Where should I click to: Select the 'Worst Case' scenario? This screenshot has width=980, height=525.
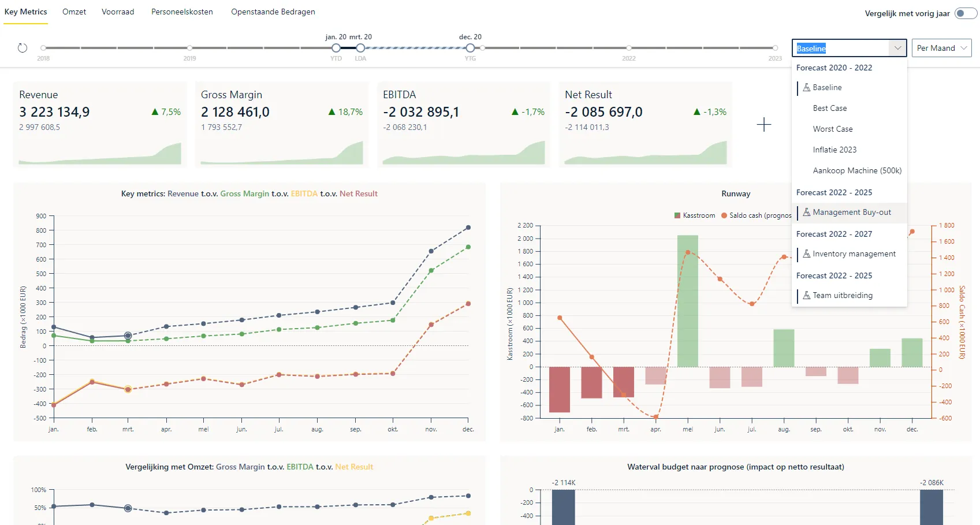click(832, 129)
